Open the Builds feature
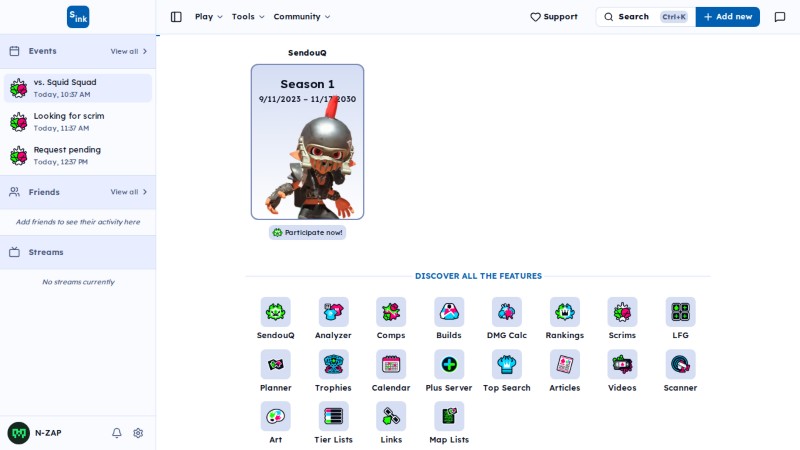 coord(449,312)
